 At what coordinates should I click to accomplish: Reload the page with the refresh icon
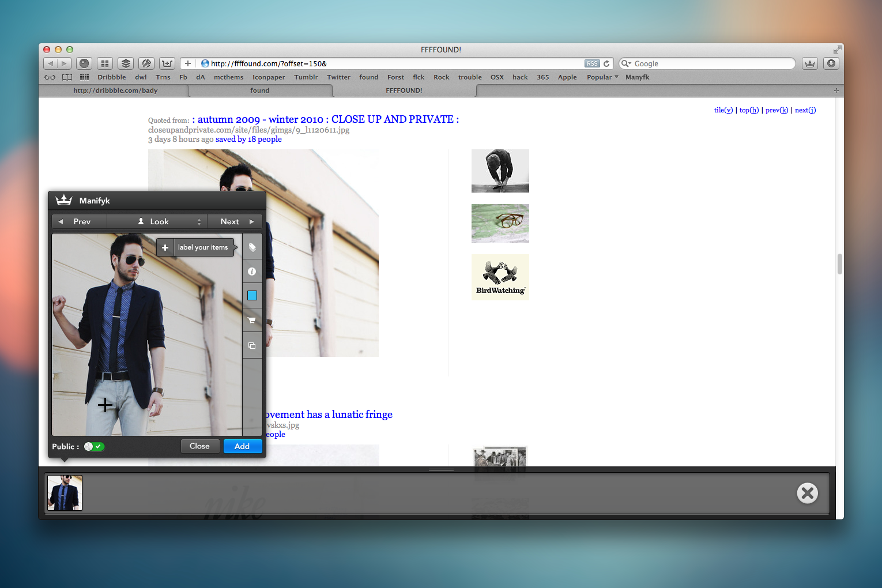pos(606,63)
